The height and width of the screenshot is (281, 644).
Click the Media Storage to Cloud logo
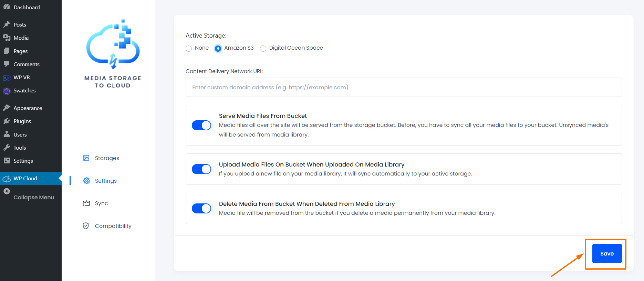(113, 53)
